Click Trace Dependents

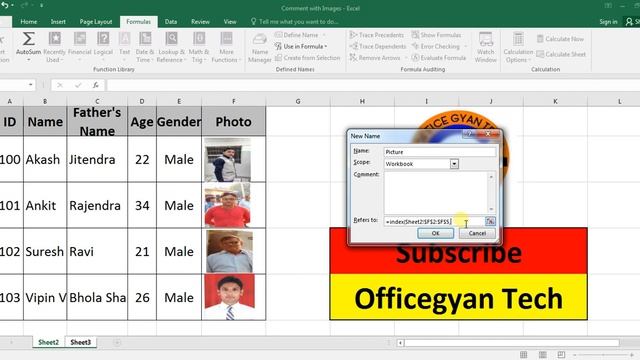tap(378, 47)
